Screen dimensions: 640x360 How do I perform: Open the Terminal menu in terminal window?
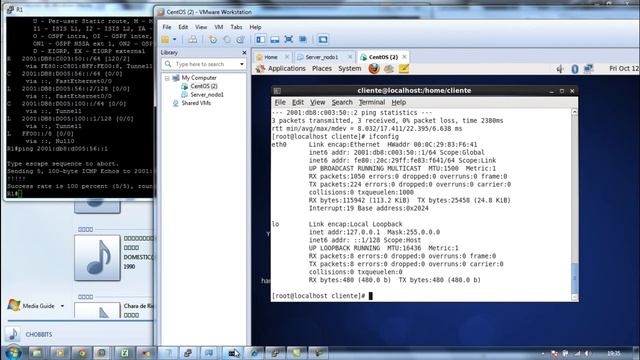point(371,102)
